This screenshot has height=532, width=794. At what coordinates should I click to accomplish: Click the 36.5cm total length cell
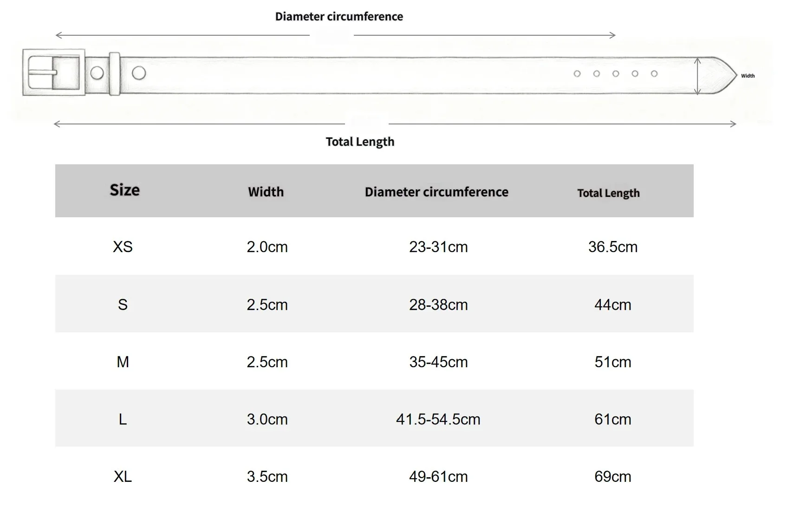(x=612, y=247)
